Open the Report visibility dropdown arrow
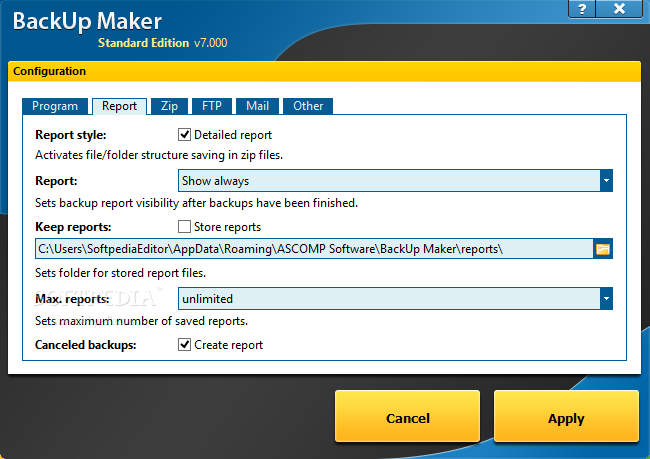Viewport: 650px width, 459px height. coord(606,180)
